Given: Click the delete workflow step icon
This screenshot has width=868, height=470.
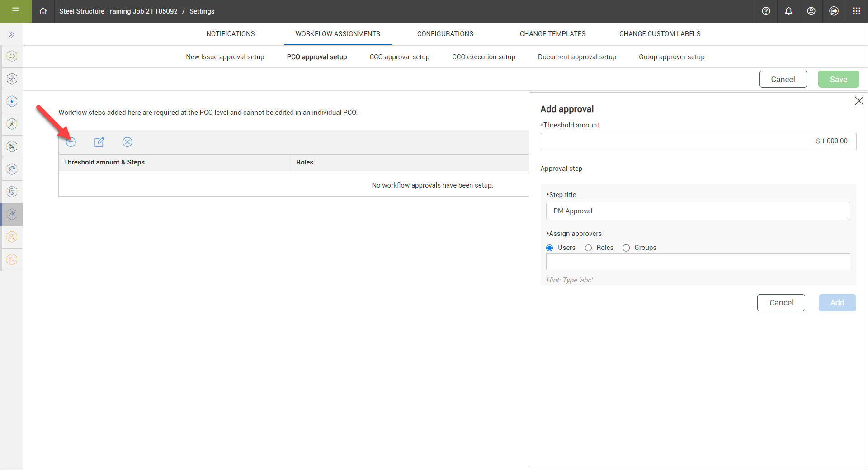Looking at the screenshot, I should [x=127, y=142].
